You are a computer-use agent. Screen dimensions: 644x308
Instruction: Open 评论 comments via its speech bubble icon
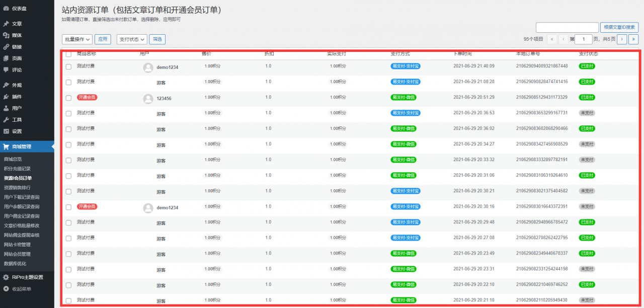point(6,70)
